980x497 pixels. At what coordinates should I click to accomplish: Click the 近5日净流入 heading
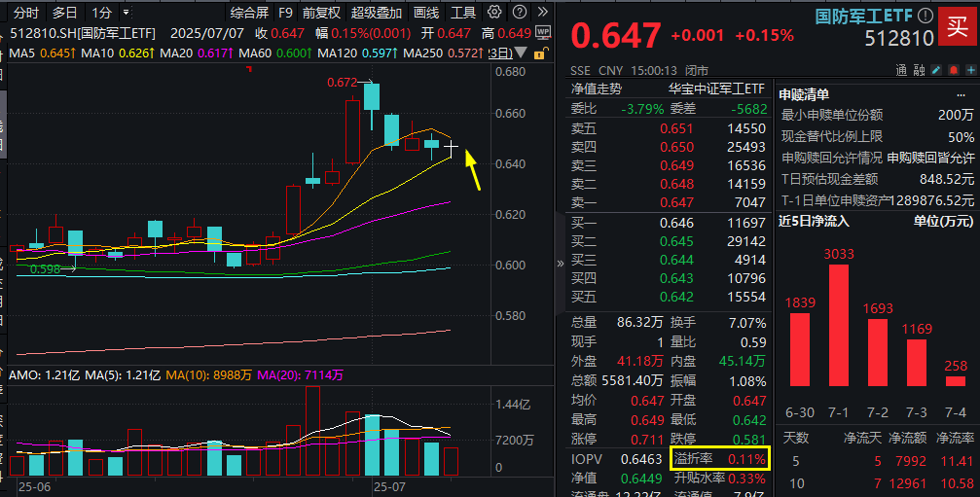814,221
